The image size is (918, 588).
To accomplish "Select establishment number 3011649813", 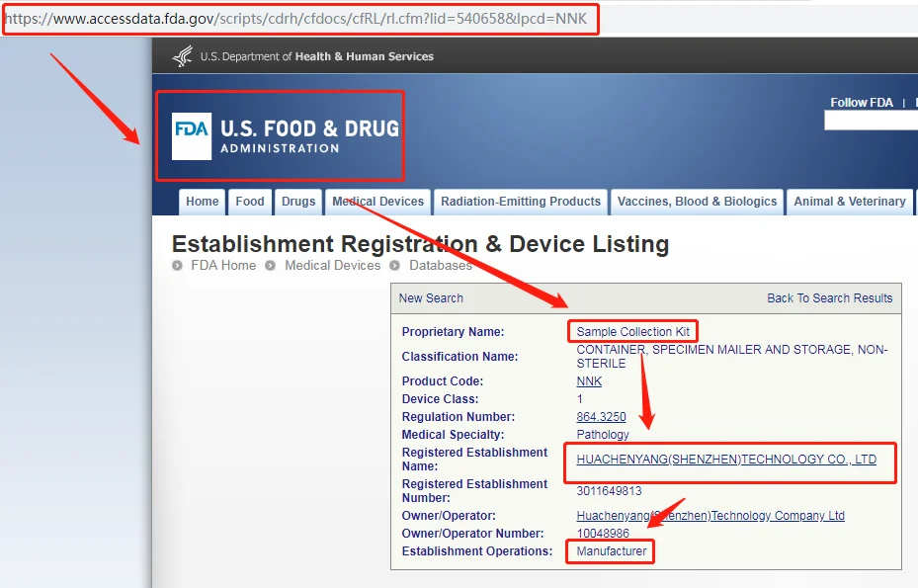I will coord(609,491).
